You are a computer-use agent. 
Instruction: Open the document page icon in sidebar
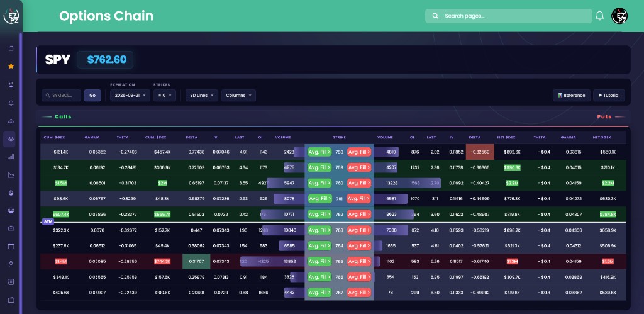(x=11, y=282)
